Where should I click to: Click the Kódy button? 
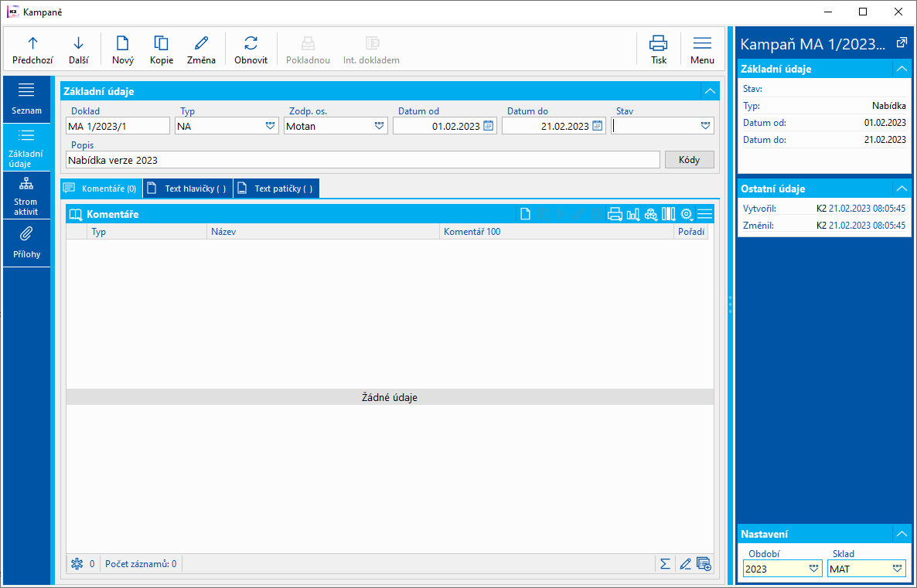coord(690,160)
